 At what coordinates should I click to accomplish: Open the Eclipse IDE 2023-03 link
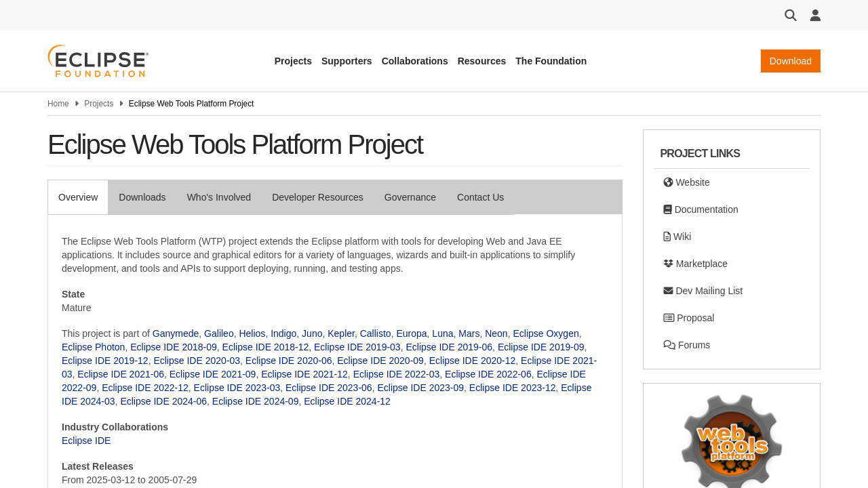(x=237, y=388)
